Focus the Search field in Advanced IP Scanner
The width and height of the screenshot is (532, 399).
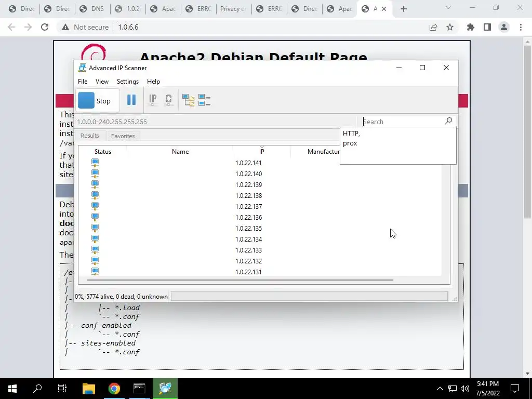pos(402,122)
